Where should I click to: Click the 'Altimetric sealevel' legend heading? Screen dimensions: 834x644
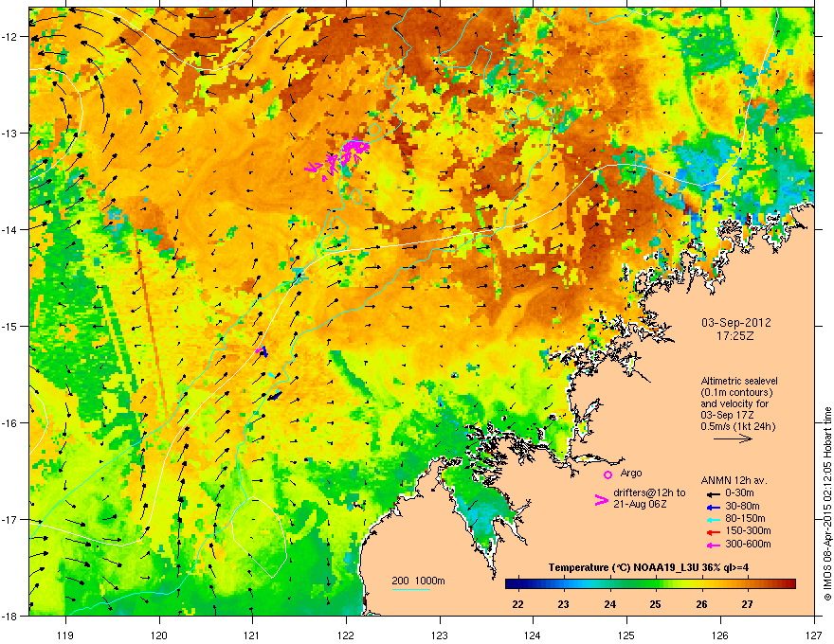point(739,381)
